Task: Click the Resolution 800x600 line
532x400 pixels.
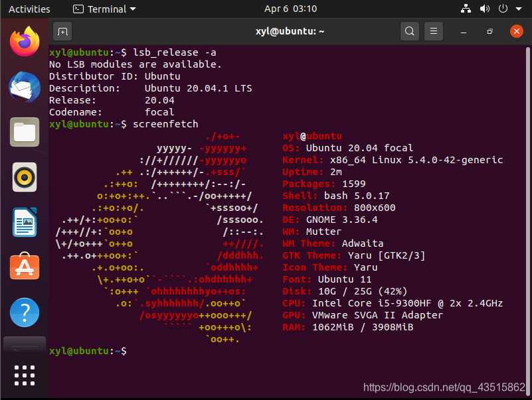Action: (339, 208)
